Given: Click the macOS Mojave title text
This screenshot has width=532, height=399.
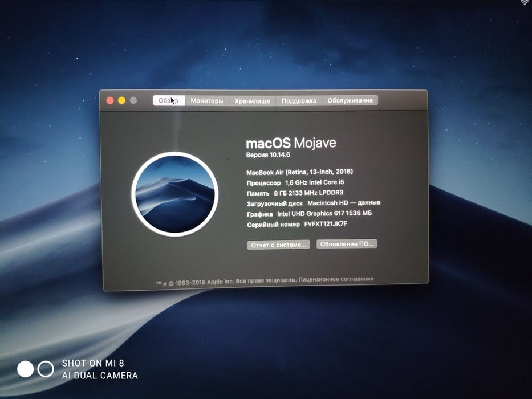Looking at the screenshot, I should click(x=291, y=143).
